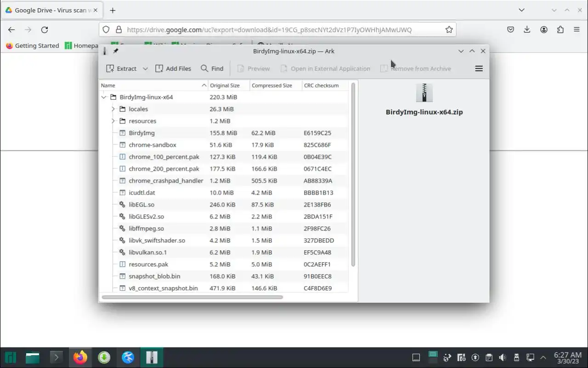
Task: Open Getting Started bookmark
Action: click(32, 46)
